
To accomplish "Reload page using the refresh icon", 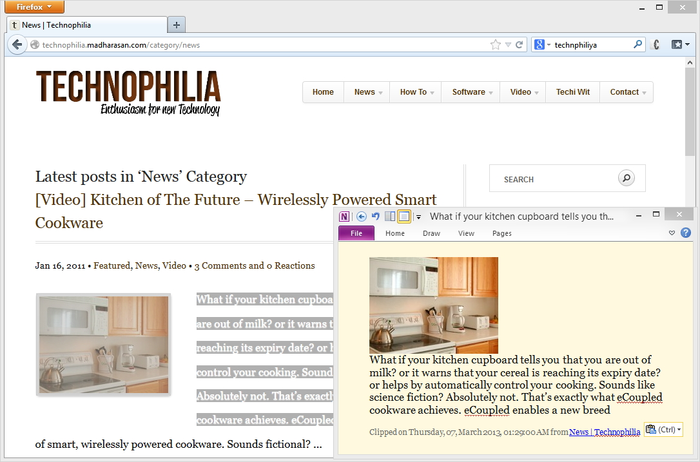I will pos(519,45).
